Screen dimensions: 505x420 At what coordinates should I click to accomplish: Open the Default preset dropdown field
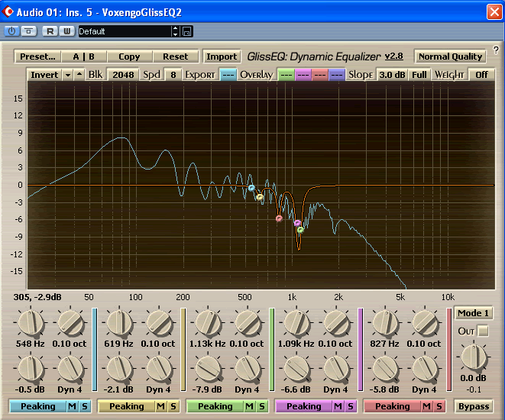tap(125, 31)
